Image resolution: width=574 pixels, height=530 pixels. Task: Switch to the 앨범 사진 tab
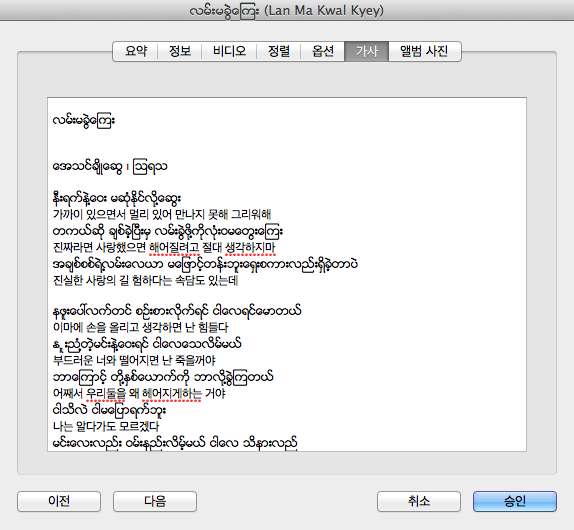[x=424, y=51]
